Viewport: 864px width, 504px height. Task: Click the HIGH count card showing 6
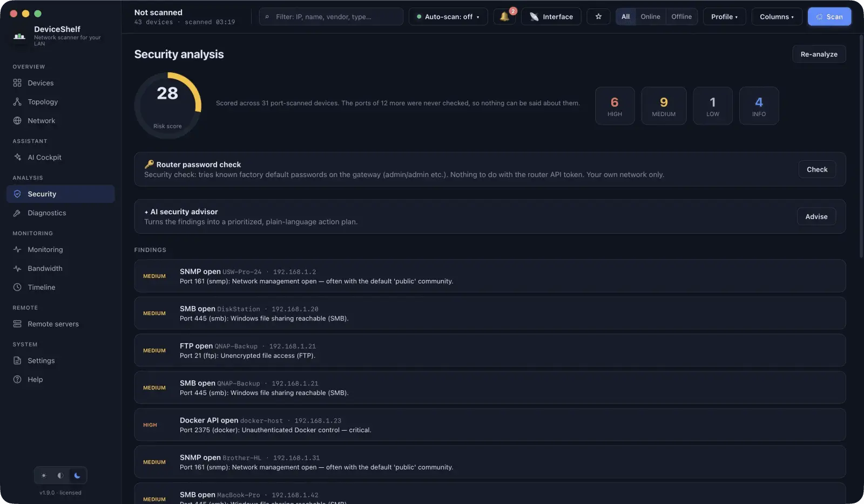[x=615, y=106]
